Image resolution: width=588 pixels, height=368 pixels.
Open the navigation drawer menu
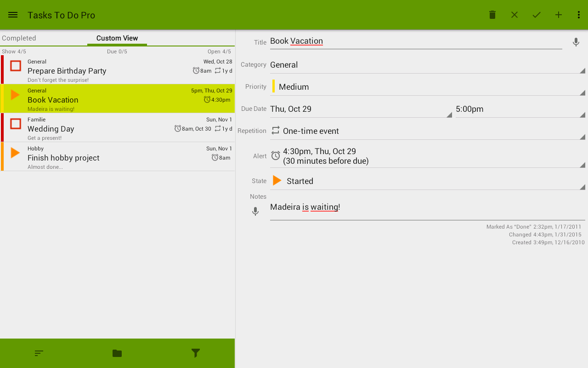click(12, 14)
